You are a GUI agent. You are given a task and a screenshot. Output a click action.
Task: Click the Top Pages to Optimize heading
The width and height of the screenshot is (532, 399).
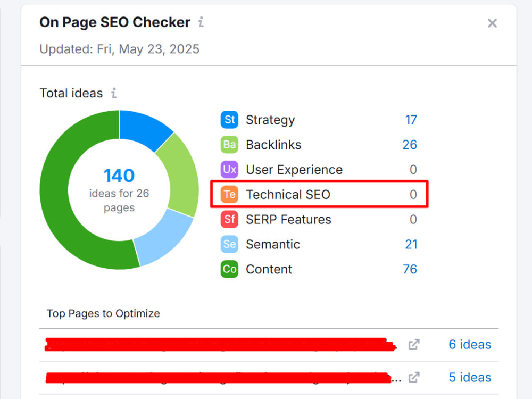pyautogui.click(x=103, y=313)
